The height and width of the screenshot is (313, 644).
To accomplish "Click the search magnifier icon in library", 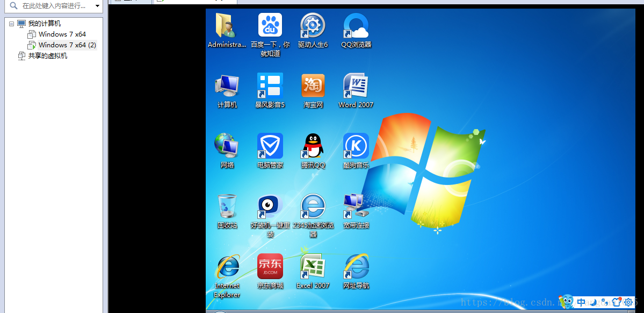I will [x=14, y=6].
